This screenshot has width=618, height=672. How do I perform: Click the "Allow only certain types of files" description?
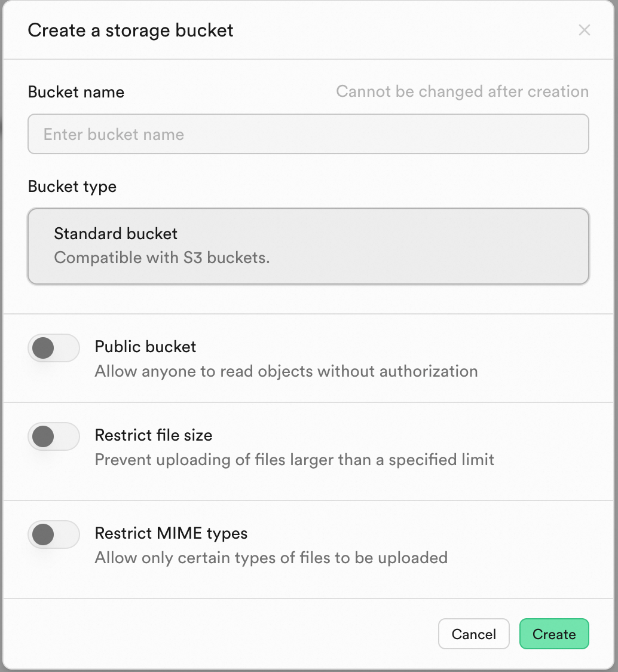coord(271,558)
